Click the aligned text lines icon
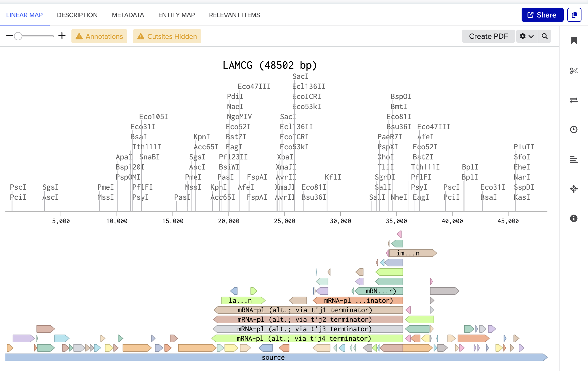588x371 pixels. (574, 159)
